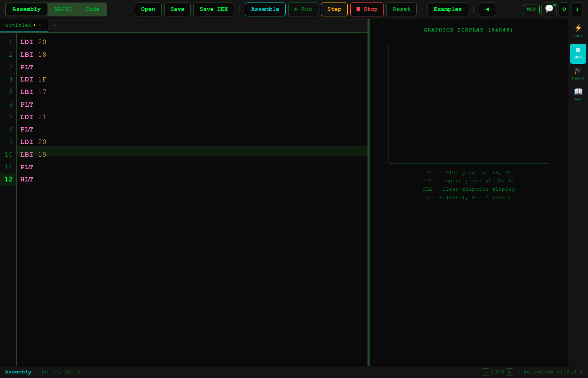Open the MCP connection panel
Screen dimensions: 588x378
point(531,9)
